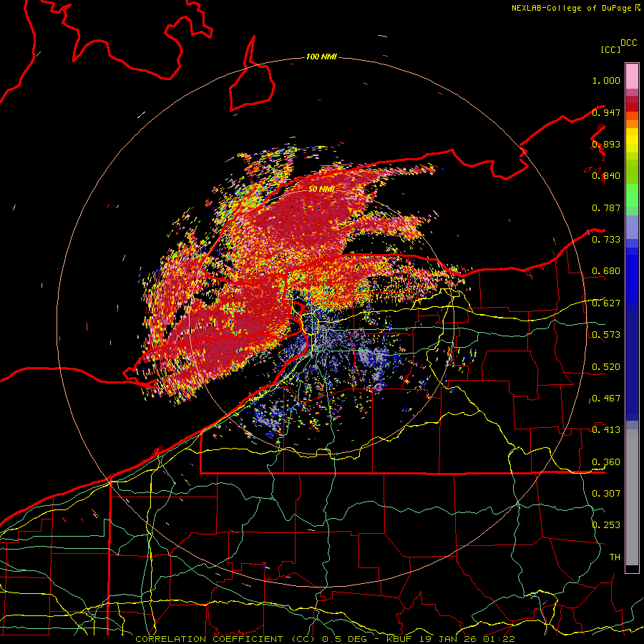644x644 pixels.
Task: Pick the gray segment of the color bar
Action: 632,497
